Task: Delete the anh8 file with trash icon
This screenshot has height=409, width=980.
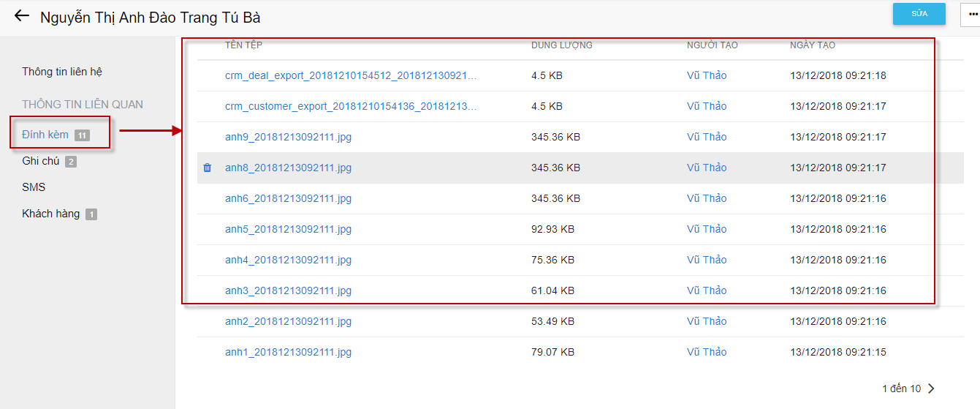Action: (207, 168)
